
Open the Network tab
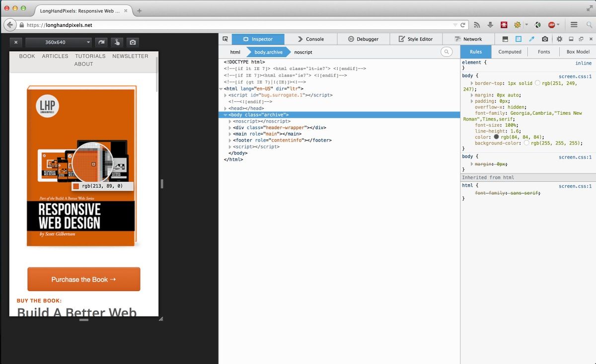pyautogui.click(x=469, y=39)
